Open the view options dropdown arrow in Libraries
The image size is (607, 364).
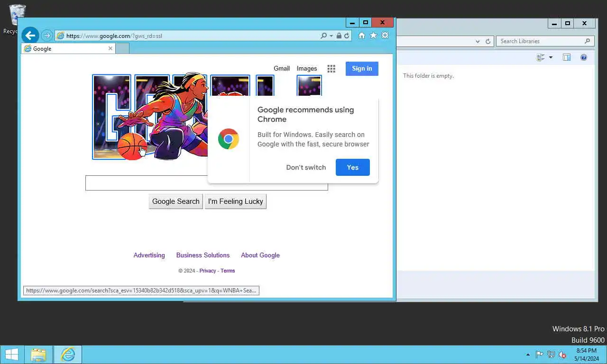click(x=551, y=57)
